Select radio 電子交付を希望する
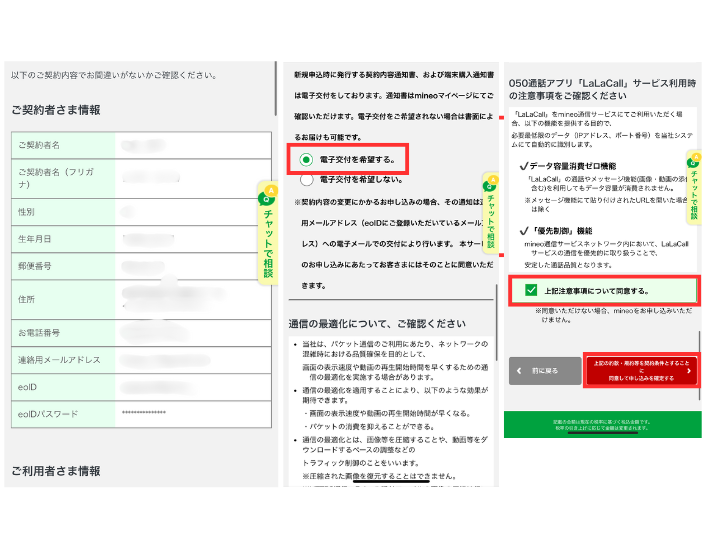This screenshot has height=533, width=710. [x=306, y=159]
